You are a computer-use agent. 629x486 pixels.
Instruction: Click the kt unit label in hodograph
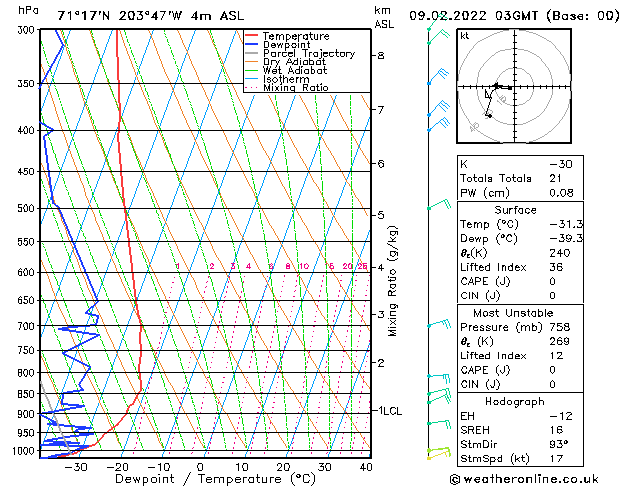click(x=464, y=36)
